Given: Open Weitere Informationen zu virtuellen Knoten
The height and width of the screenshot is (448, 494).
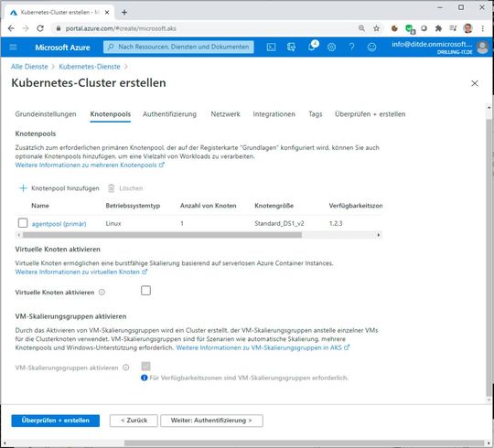Looking at the screenshot, I should click(x=81, y=272).
